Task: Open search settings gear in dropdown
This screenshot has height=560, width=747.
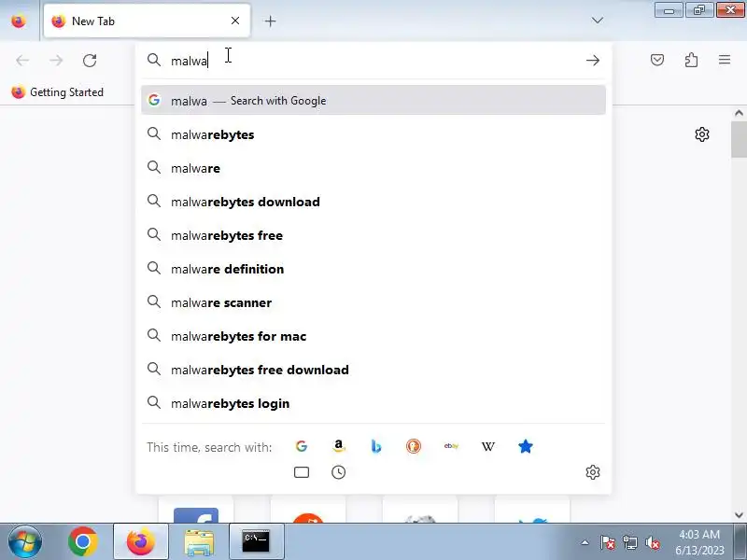Action: tap(593, 472)
